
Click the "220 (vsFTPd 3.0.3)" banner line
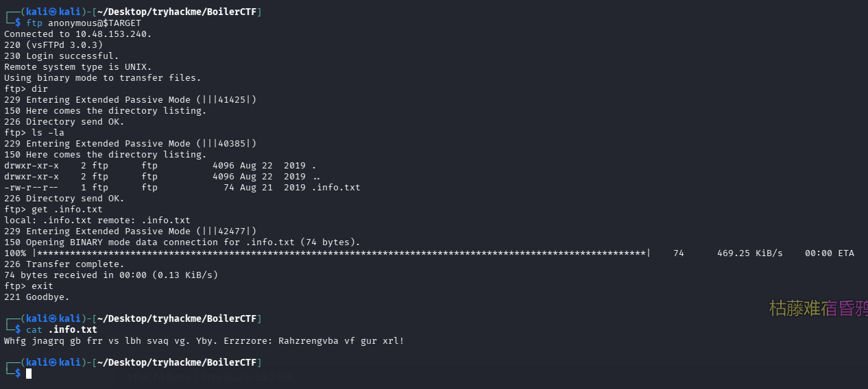tap(53, 45)
